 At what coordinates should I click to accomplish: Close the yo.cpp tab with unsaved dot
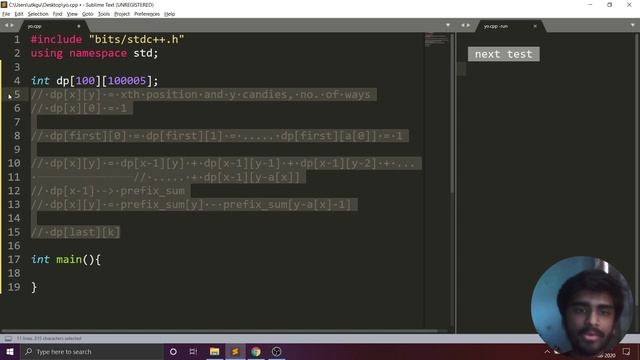[x=79, y=26]
